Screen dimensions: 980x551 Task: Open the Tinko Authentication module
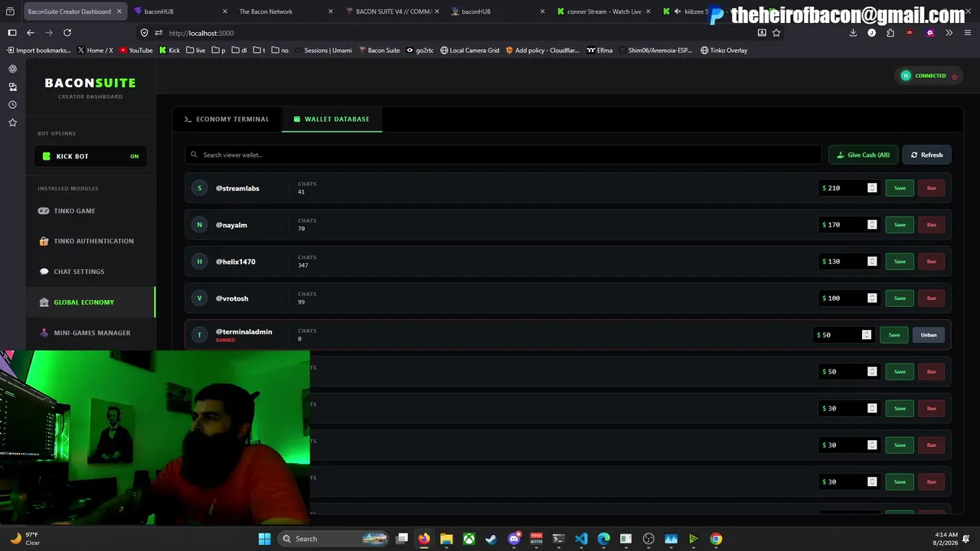90,241
